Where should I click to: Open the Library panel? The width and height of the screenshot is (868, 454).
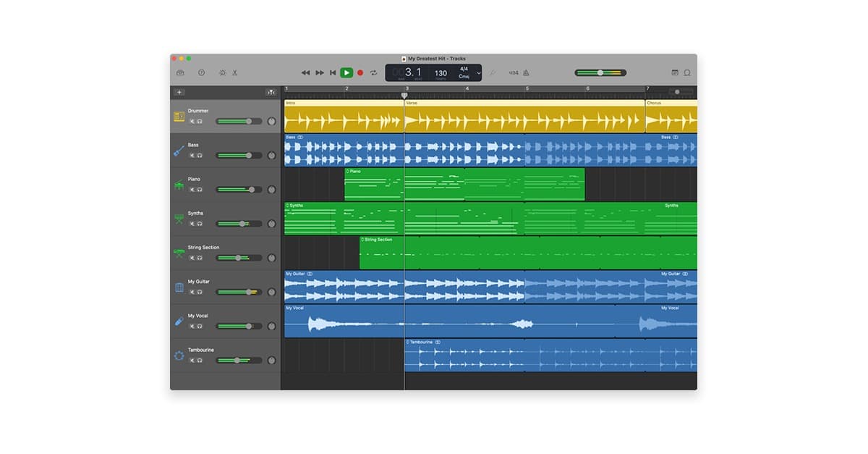point(180,72)
